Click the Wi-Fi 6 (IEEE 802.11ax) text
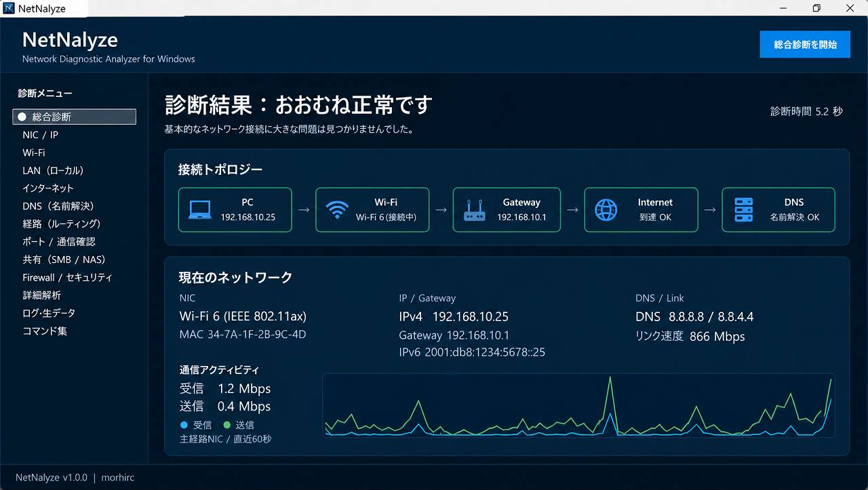Screen dimensions: 868x490 (x=243, y=317)
